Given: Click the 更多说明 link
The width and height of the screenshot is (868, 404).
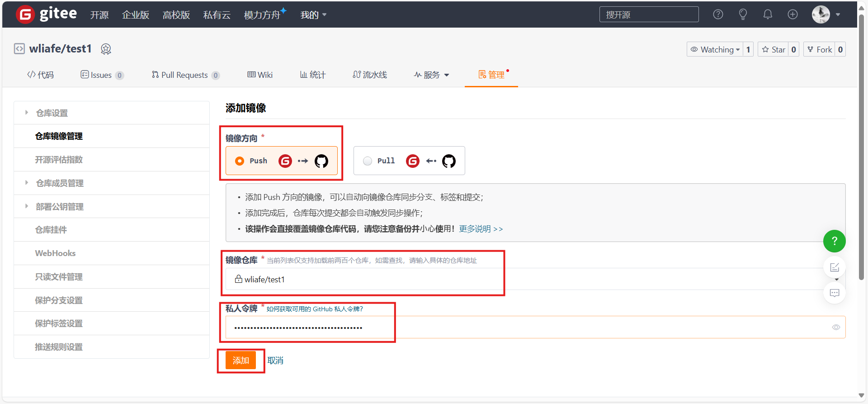Looking at the screenshot, I should (481, 229).
